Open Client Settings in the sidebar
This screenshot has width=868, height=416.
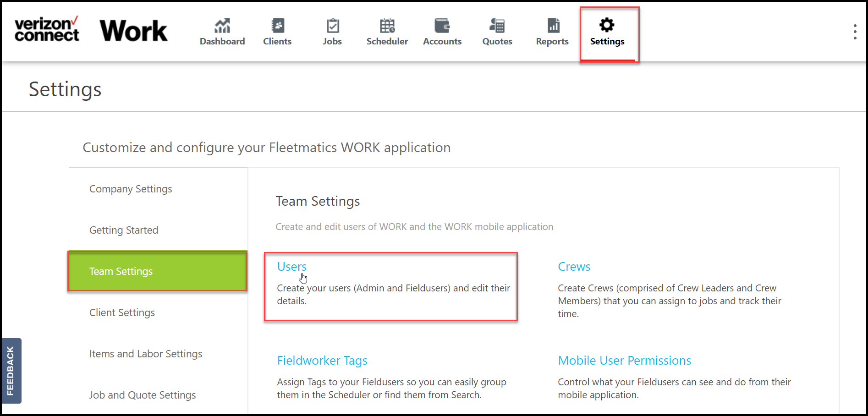[x=122, y=312]
